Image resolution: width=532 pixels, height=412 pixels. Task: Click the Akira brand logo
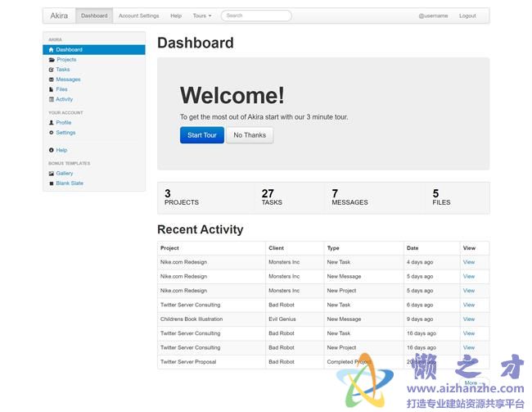(x=59, y=16)
